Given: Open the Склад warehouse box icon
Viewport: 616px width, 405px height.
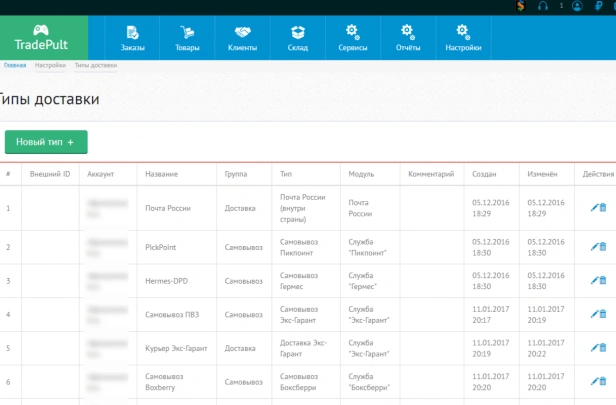Looking at the screenshot, I should pos(298,38).
